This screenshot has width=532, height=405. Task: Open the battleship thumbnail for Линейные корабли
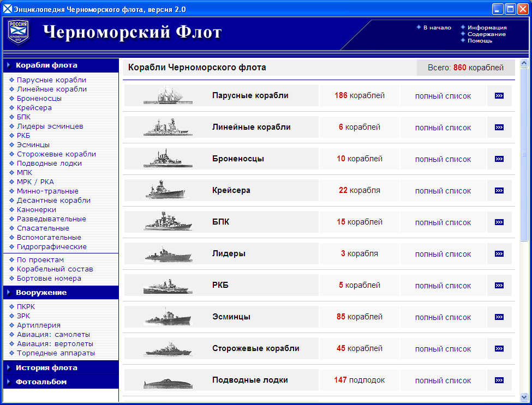(x=168, y=127)
